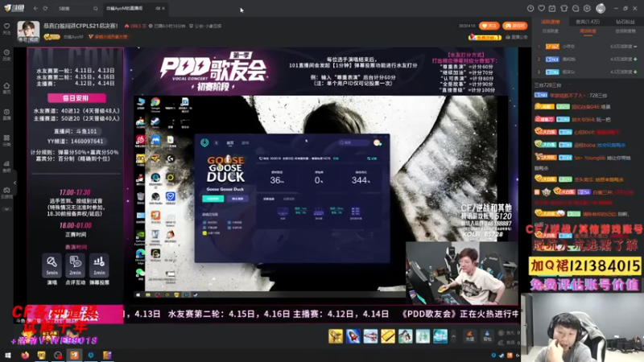
Task: Click the orange 关注 follow button
Action: point(489,26)
